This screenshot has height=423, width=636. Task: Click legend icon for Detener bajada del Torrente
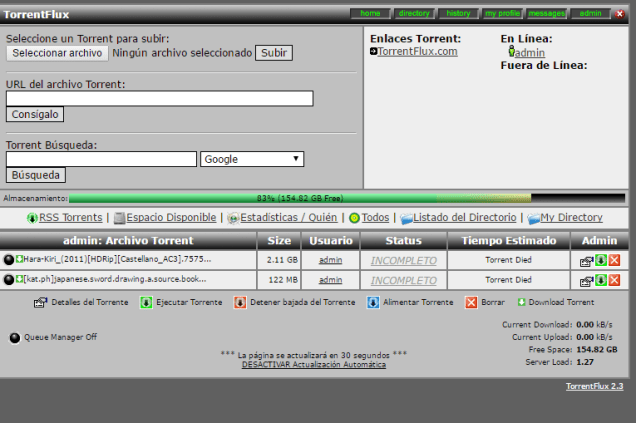tap(240, 303)
